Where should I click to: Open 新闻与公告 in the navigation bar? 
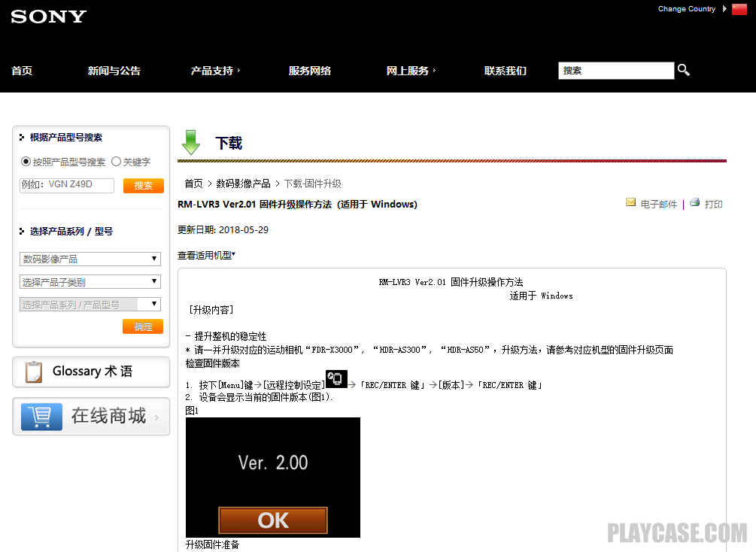click(114, 71)
